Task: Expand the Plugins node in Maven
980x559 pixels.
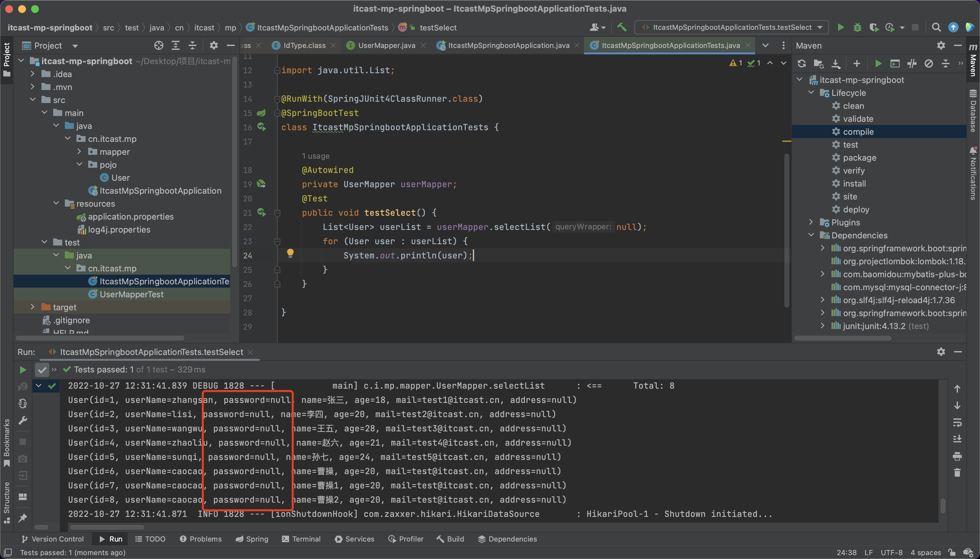Action: (x=811, y=222)
